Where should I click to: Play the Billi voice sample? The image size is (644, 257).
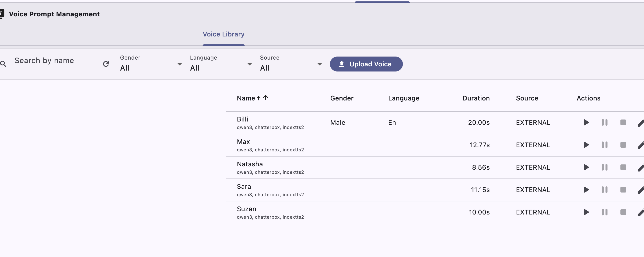click(x=586, y=122)
